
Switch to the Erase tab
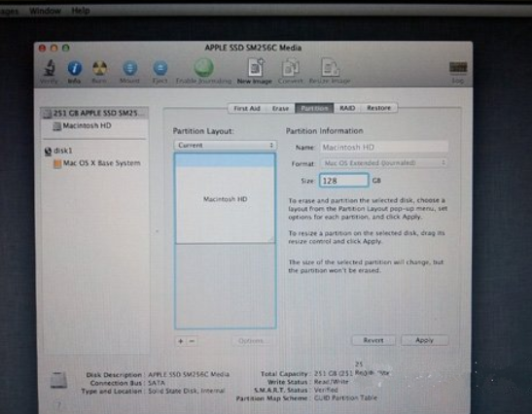click(280, 109)
